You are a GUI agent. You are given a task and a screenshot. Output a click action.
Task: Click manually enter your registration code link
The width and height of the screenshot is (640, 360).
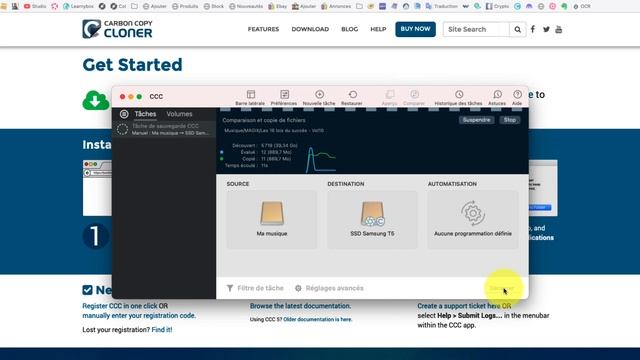click(x=139, y=316)
